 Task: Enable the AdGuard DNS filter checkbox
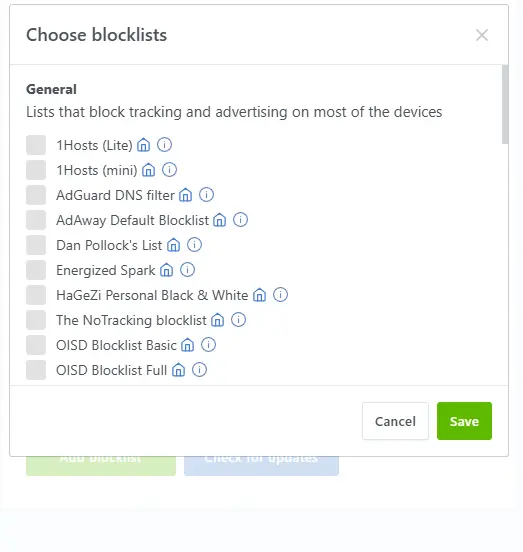click(x=36, y=195)
